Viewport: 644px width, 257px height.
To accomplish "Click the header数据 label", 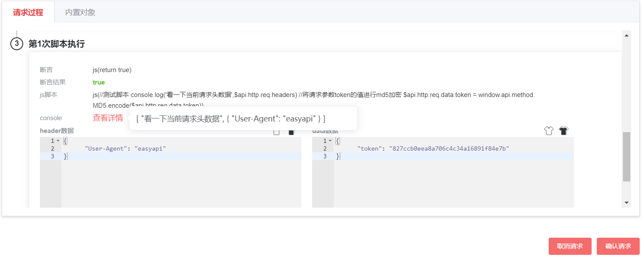I will (57, 131).
